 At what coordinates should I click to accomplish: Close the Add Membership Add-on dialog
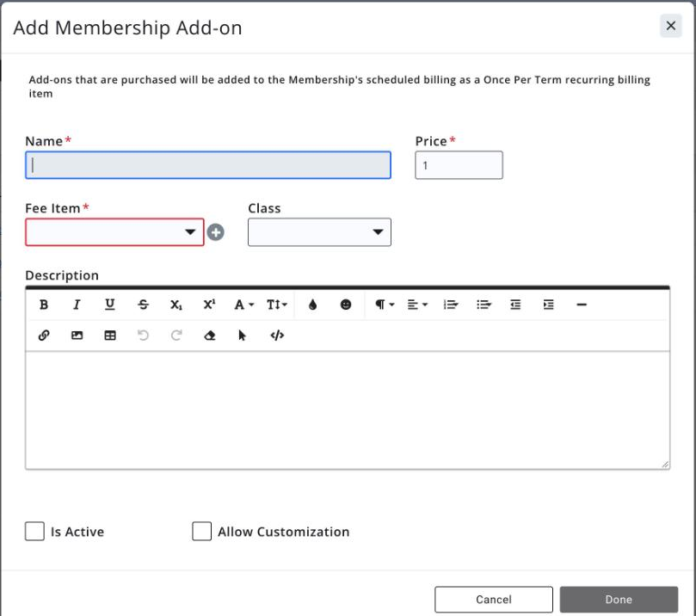671,26
